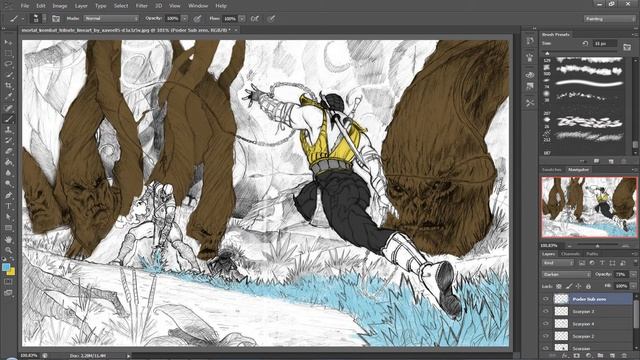Image resolution: width=640 pixels, height=360 pixels.
Task: Click the yellow background color swatch
Action: [x=12, y=272]
